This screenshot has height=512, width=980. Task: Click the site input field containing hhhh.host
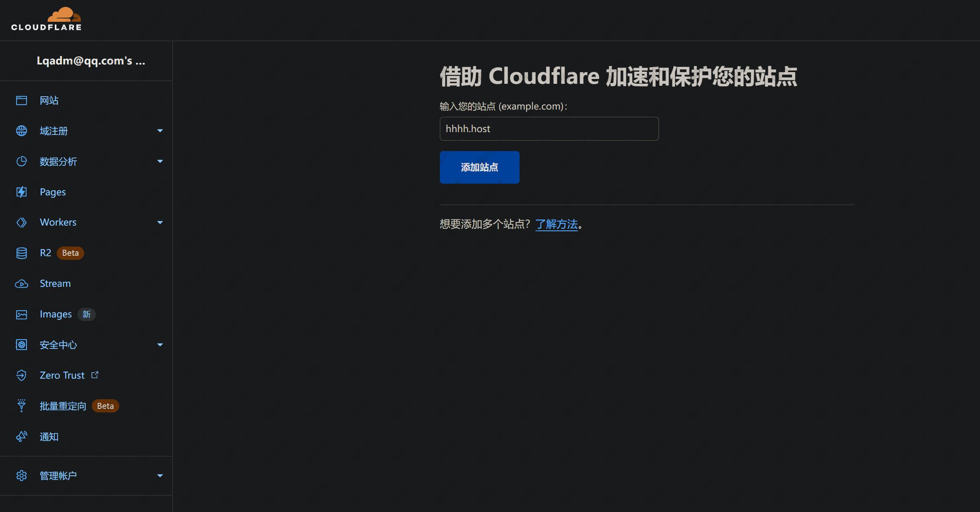549,129
